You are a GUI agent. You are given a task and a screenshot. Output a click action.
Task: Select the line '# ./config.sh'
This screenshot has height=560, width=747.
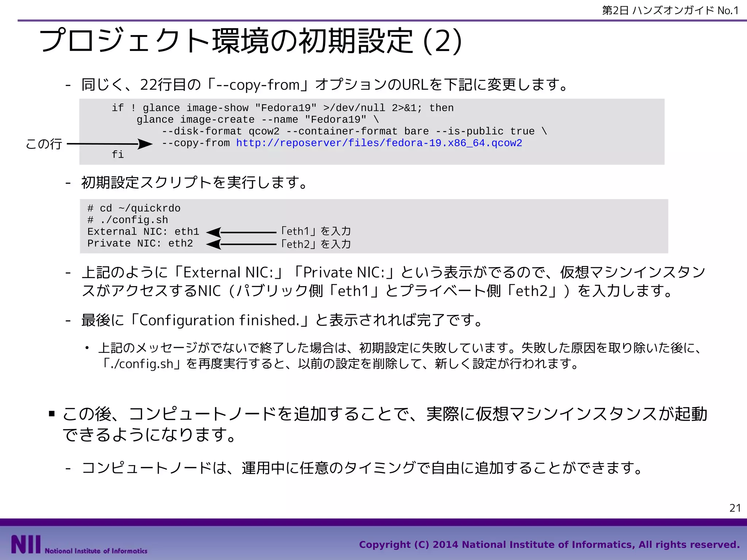(x=128, y=220)
